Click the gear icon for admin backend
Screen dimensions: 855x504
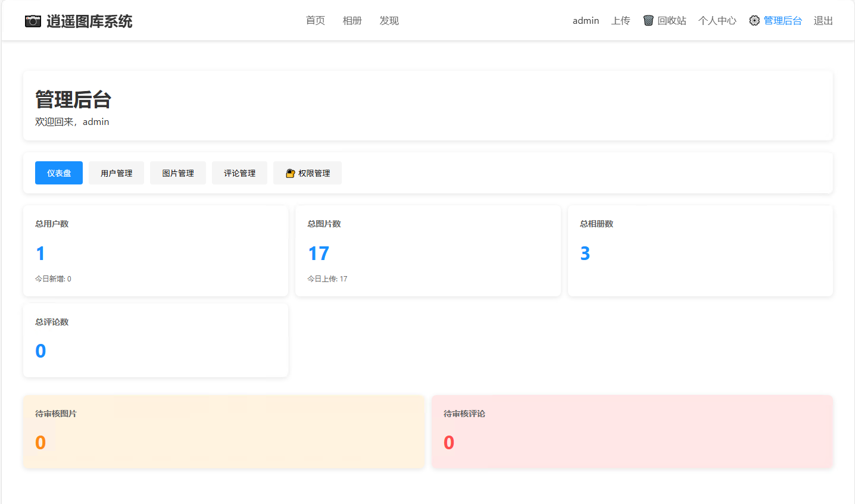[x=754, y=21]
